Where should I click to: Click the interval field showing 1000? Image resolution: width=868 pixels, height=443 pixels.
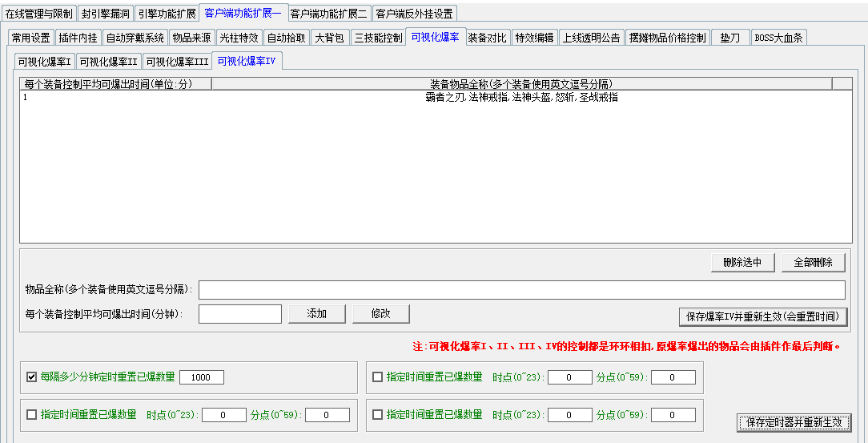[202, 377]
